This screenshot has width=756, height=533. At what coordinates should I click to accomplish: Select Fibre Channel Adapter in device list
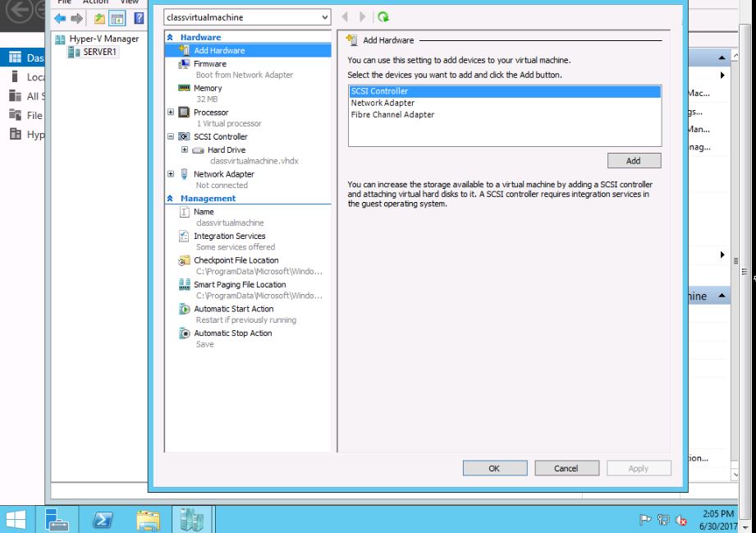point(505,114)
